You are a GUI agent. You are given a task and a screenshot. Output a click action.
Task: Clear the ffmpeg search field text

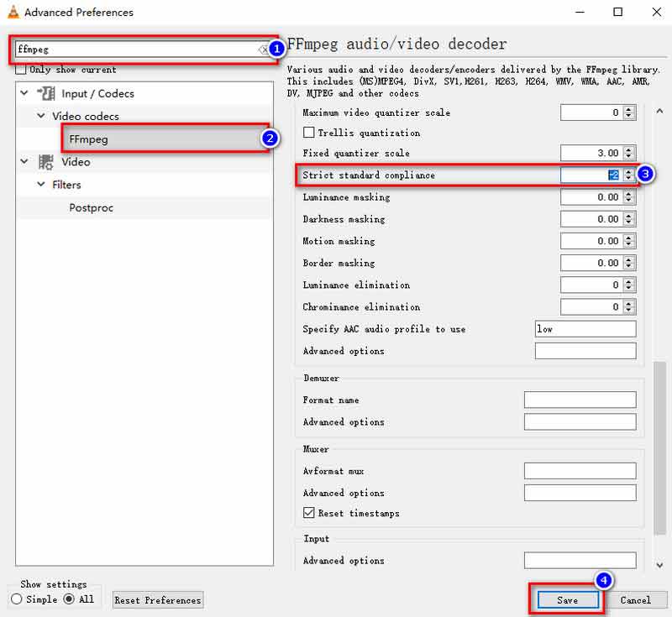click(262, 50)
